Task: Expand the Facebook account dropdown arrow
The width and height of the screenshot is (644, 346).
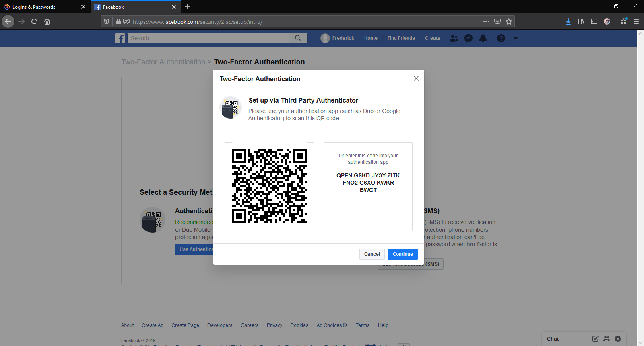Action: [x=516, y=38]
